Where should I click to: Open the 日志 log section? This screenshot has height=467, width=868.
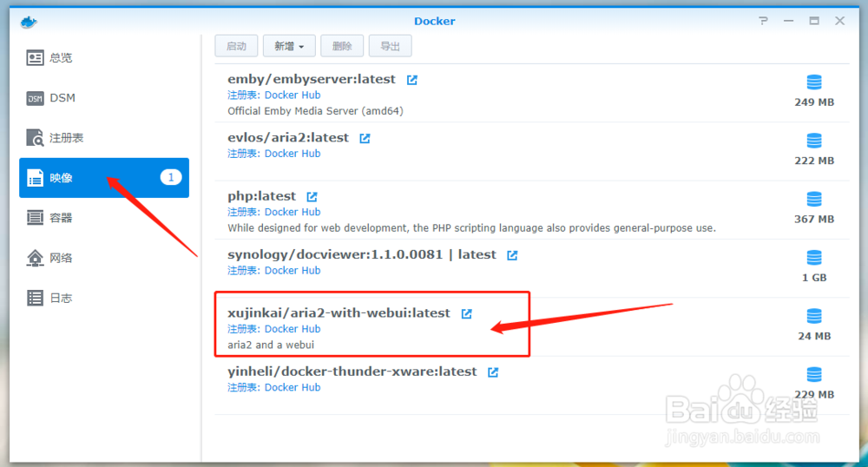(x=104, y=298)
